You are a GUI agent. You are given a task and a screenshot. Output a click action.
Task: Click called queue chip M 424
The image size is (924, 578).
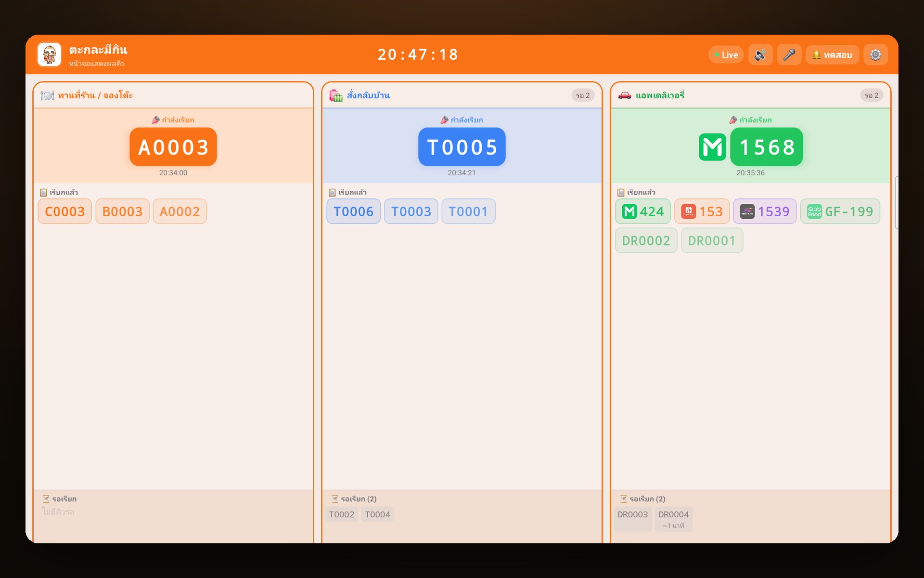click(x=643, y=211)
